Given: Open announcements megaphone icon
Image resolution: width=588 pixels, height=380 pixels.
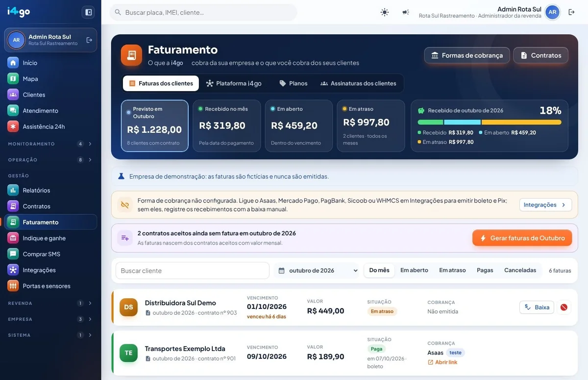Looking at the screenshot, I should point(406,12).
